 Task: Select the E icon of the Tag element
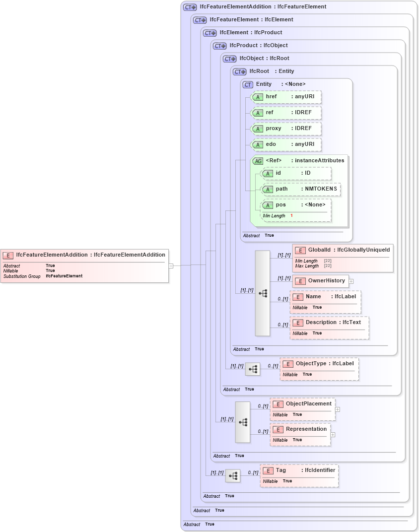[x=268, y=470]
